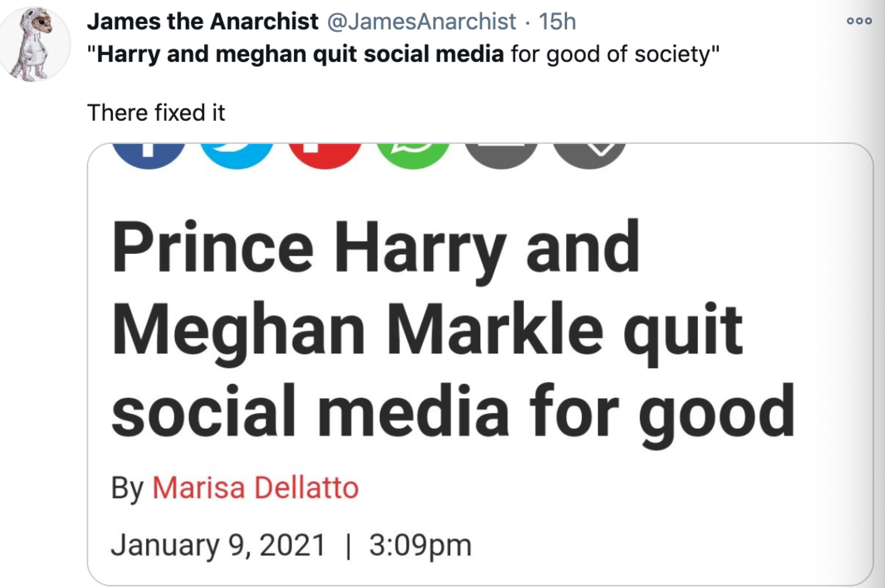This screenshot has height=588, width=885.
Task: Click the 3:09pm publication time
Action: tap(420, 545)
